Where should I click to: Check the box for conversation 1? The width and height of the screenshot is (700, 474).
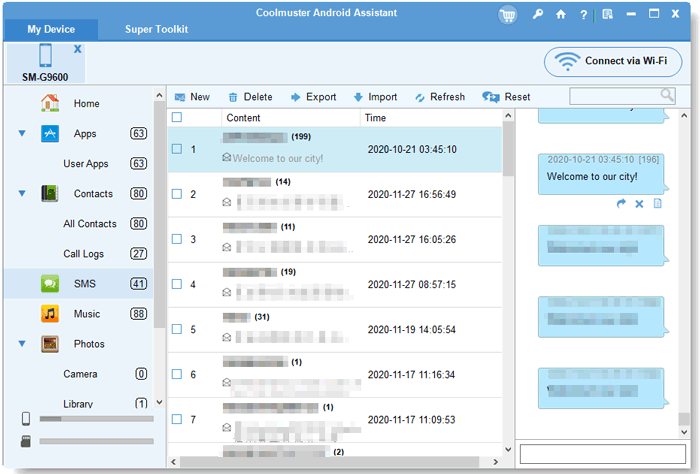177,149
